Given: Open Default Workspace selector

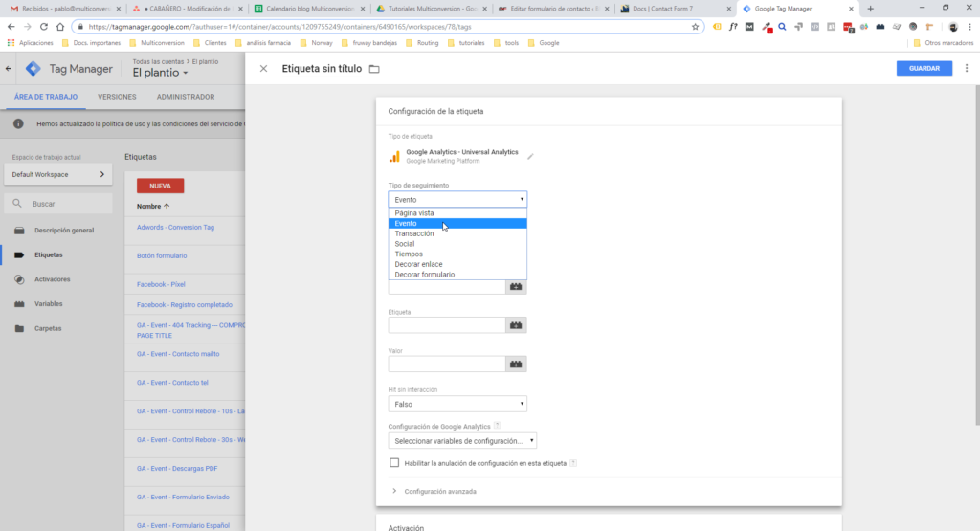Looking at the screenshot, I should tap(58, 174).
